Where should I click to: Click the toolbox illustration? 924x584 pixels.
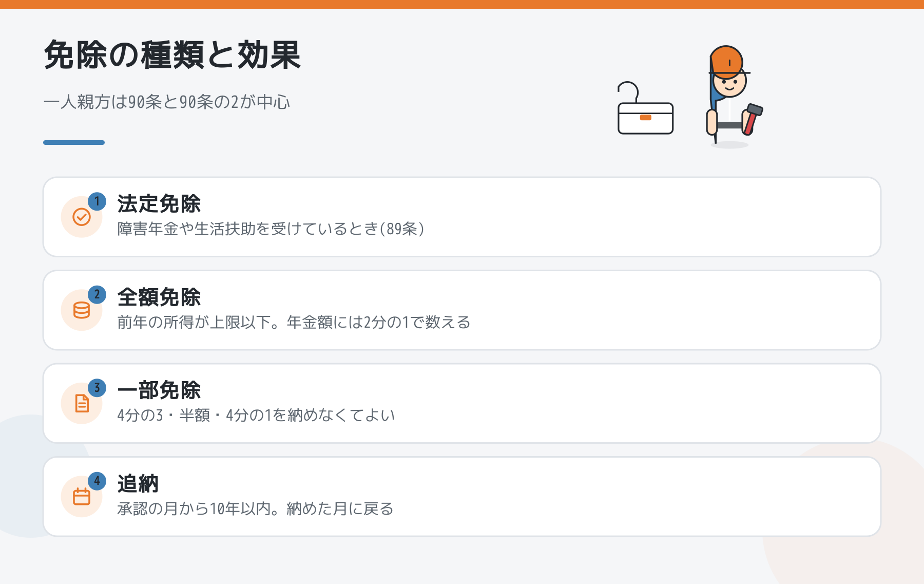pyautogui.click(x=645, y=108)
